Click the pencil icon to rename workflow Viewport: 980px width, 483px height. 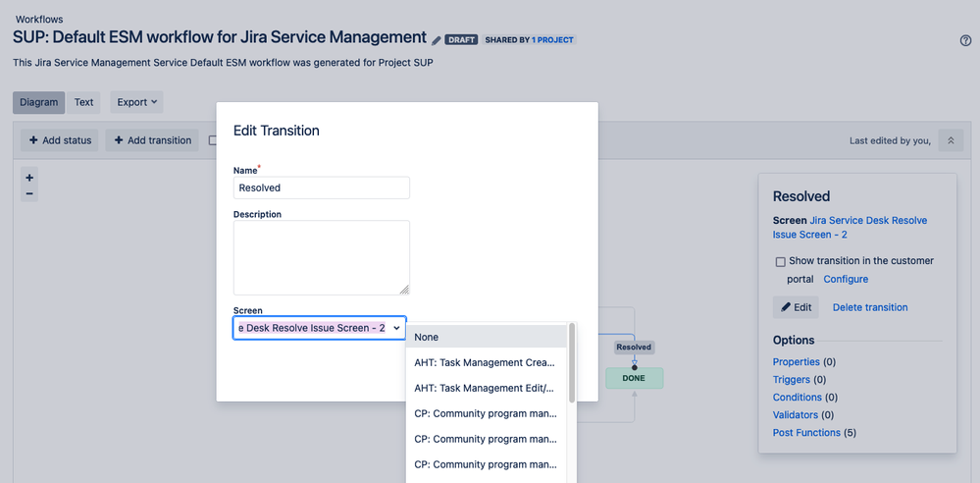436,40
